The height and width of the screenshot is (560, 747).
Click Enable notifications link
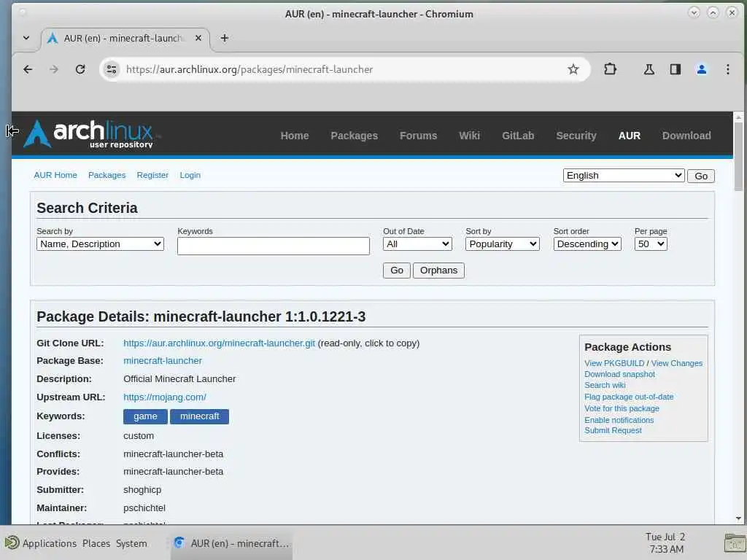[619, 420]
